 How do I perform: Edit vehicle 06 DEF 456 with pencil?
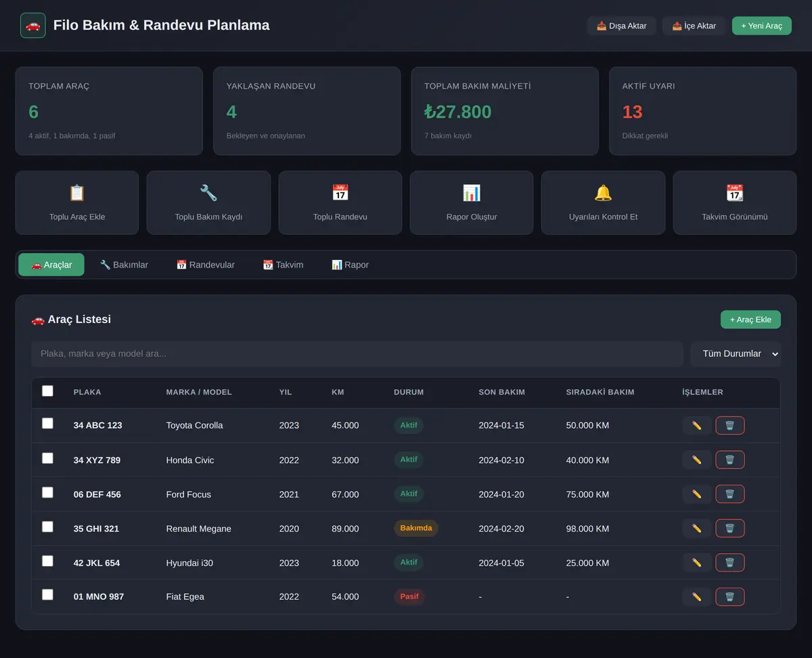pyautogui.click(x=697, y=494)
